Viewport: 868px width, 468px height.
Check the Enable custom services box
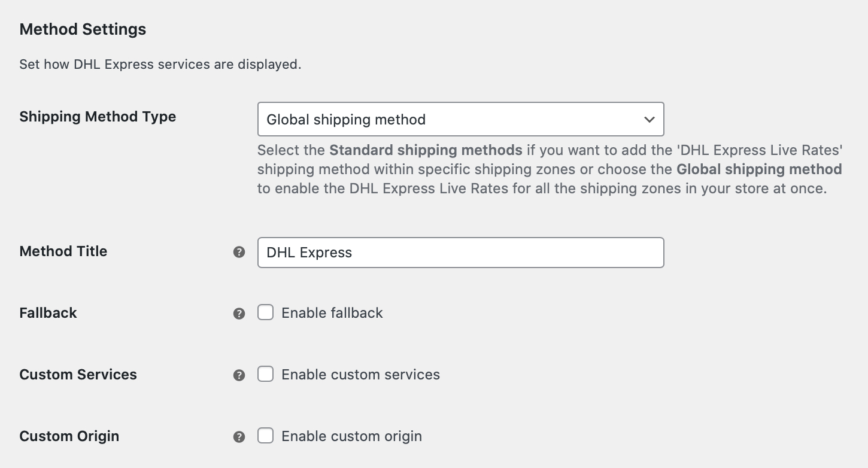pyautogui.click(x=265, y=373)
